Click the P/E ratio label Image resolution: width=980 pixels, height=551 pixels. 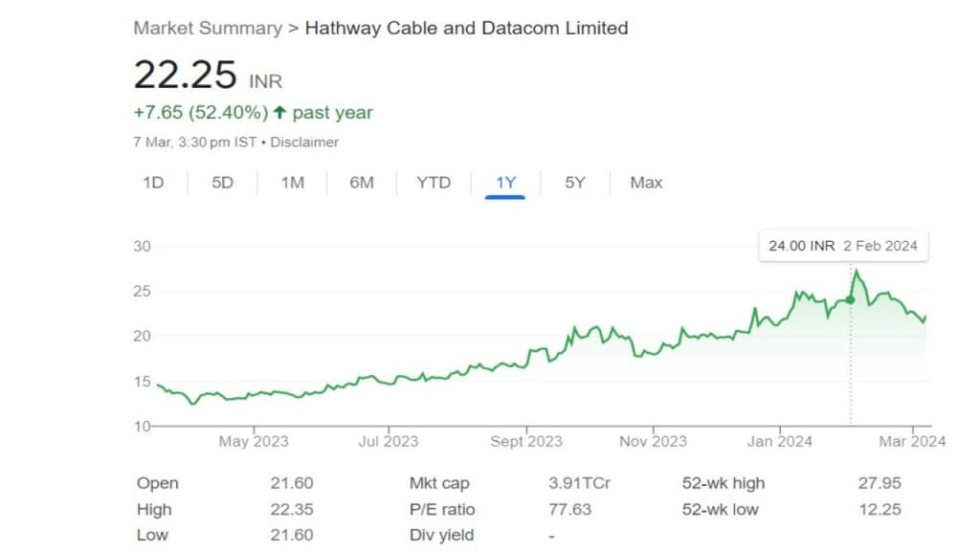[442, 509]
